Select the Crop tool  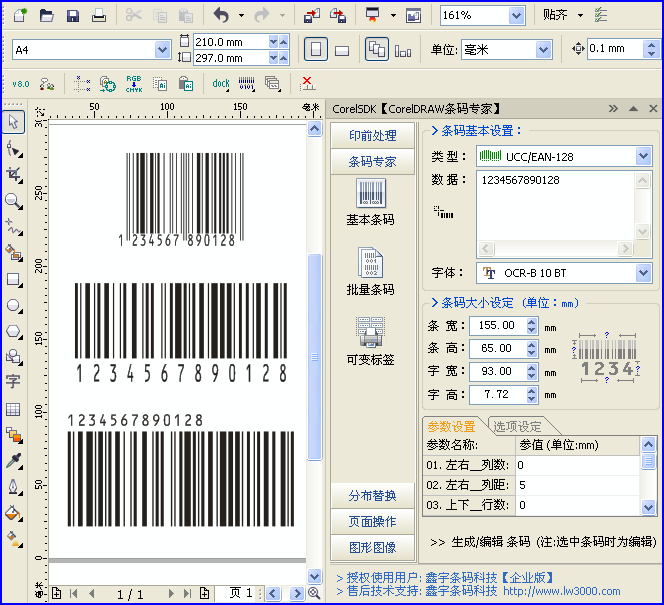pos(14,175)
